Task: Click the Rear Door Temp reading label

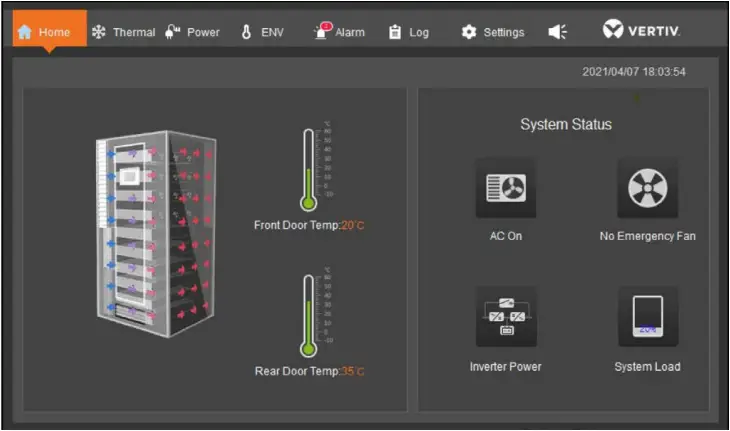Action: tap(309, 372)
